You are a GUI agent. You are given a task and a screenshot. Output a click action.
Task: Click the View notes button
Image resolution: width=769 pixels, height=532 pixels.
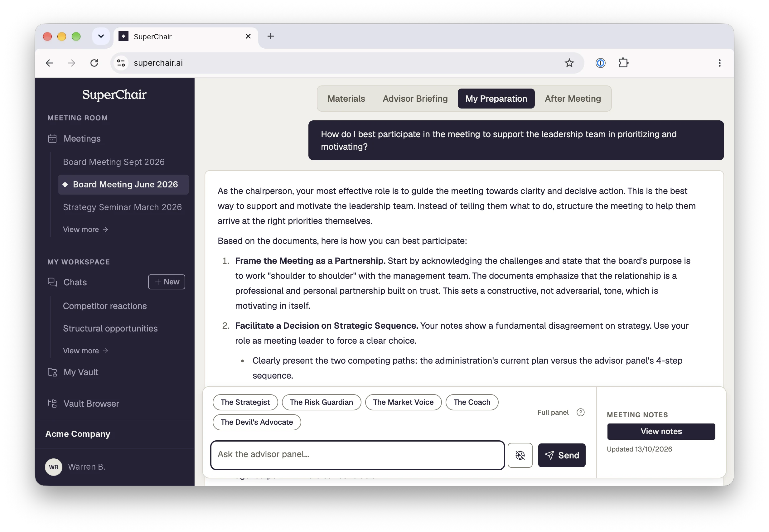point(661,431)
